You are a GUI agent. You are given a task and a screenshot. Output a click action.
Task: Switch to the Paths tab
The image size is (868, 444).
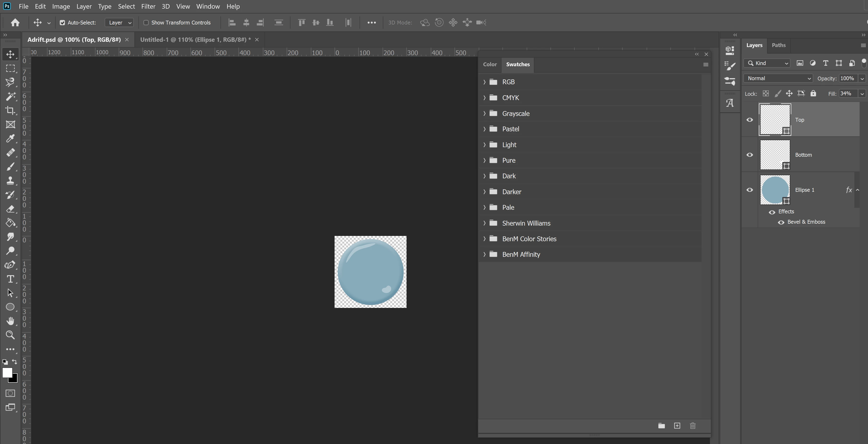coord(778,45)
